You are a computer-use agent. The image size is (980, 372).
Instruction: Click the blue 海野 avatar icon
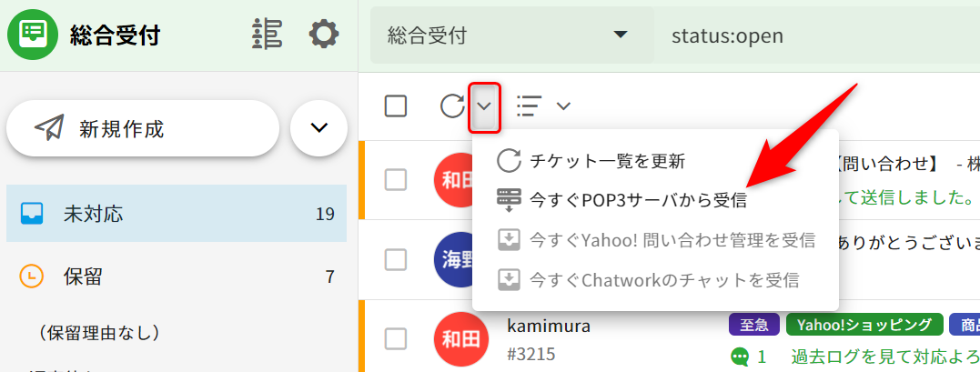click(455, 259)
